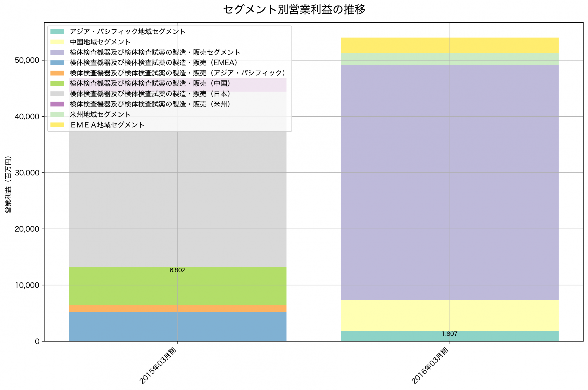Click the y-axis tick label 40,000
Viewport: 588px width, 390px height.
point(27,117)
